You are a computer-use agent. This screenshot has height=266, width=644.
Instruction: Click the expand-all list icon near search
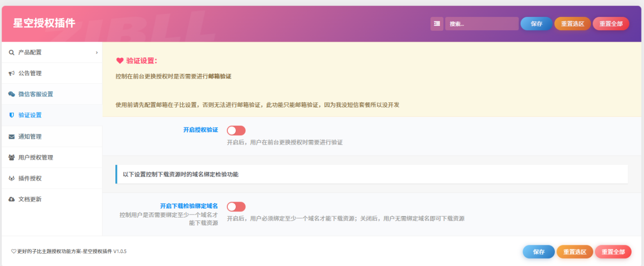click(x=436, y=24)
